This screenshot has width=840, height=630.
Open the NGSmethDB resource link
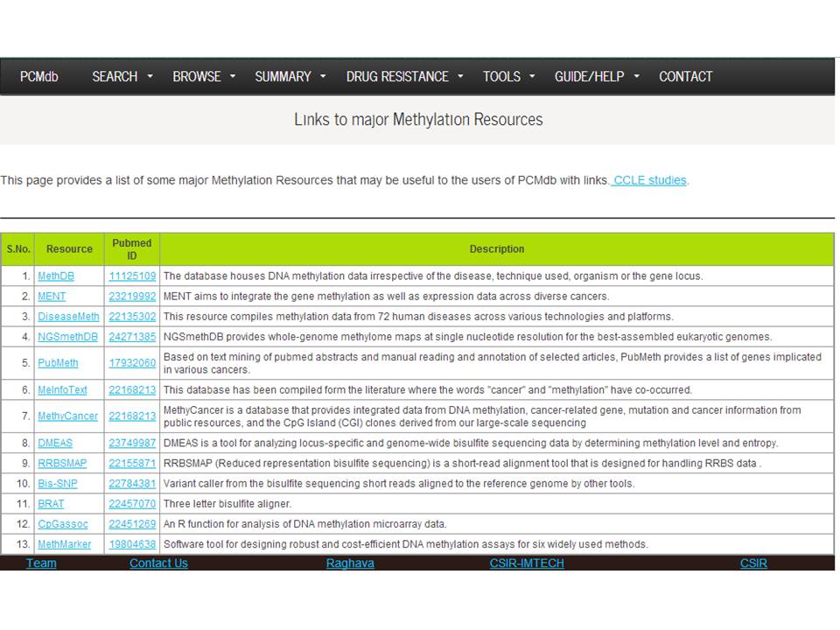point(67,337)
